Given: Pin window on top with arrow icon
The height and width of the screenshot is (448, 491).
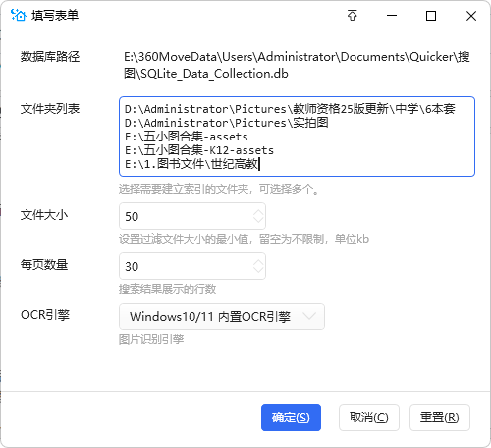Looking at the screenshot, I should coord(353,16).
